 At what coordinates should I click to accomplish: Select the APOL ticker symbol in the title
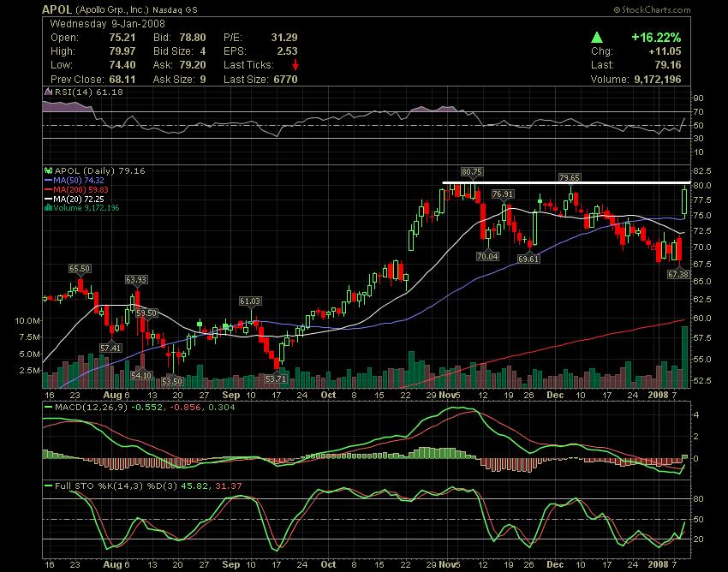click(57, 9)
